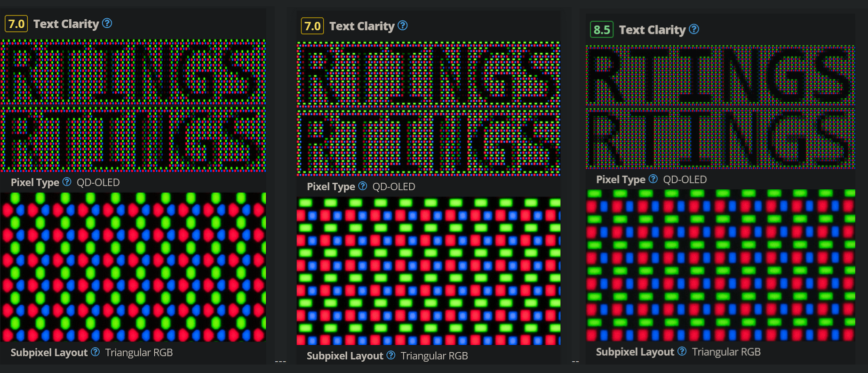Viewport: 868px width, 373px height.
Task: Click 'Subpixel Layout' label in left panel
Action: pyautogui.click(x=49, y=353)
